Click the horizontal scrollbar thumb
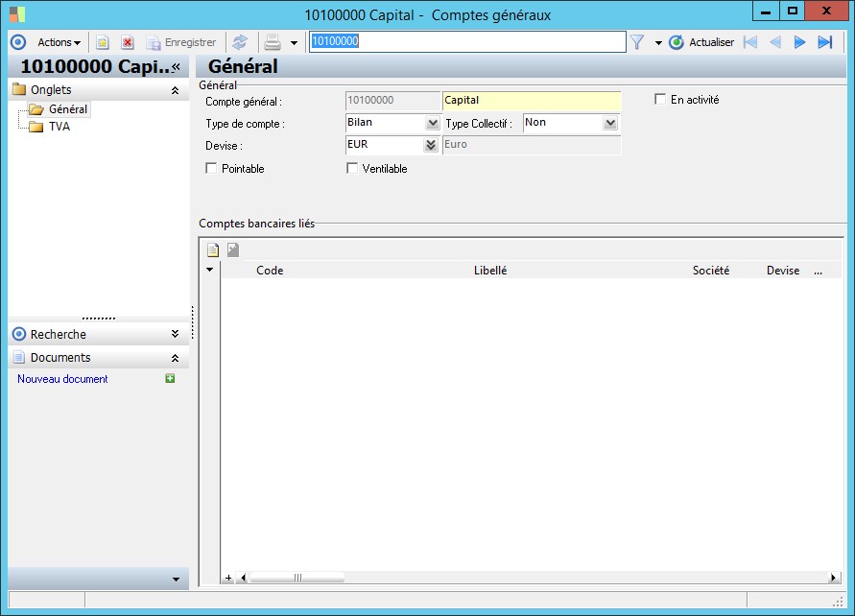 pos(297,578)
